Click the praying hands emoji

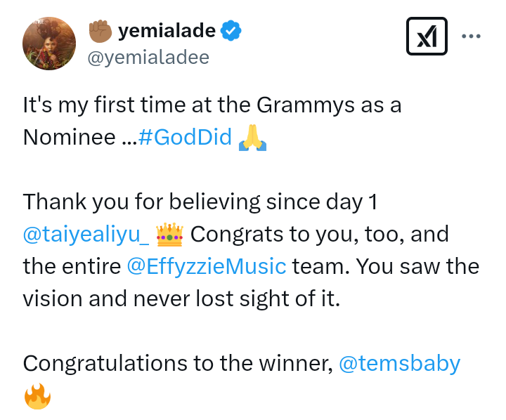(252, 137)
